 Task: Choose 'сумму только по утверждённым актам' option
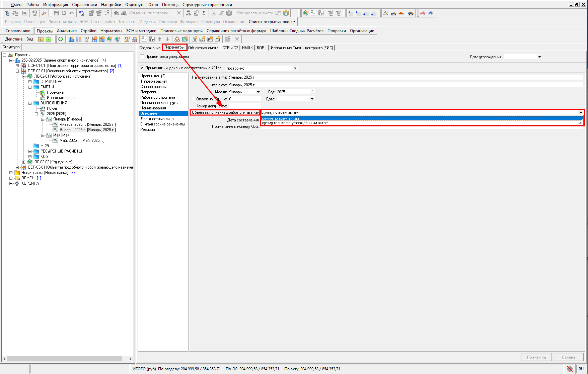295,123
